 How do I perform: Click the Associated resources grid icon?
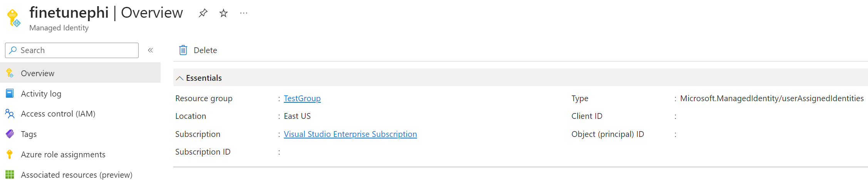click(10, 175)
